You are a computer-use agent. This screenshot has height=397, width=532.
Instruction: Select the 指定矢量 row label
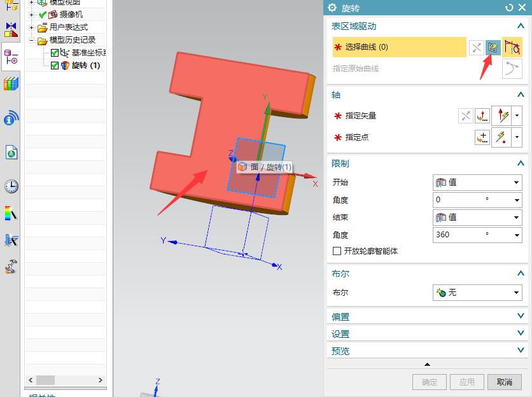(x=360, y=116)
